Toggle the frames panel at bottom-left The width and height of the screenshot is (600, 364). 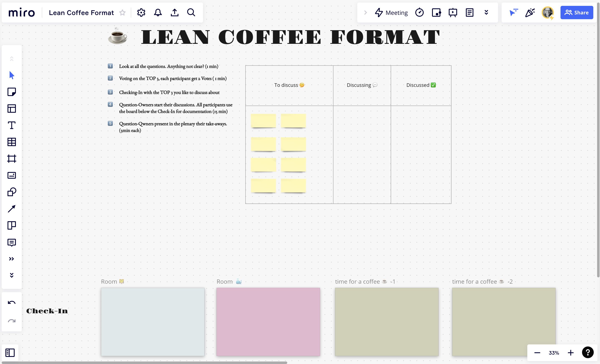pos(10,353)
